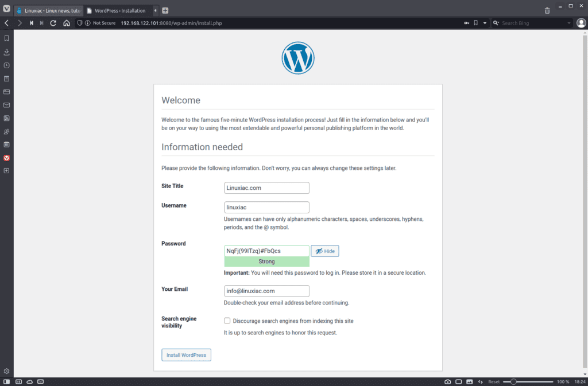Image resolution: width=588 pixels, height=386 pixels.
Task: Click the page vertical scrollbar
Action: click(585, 200)
